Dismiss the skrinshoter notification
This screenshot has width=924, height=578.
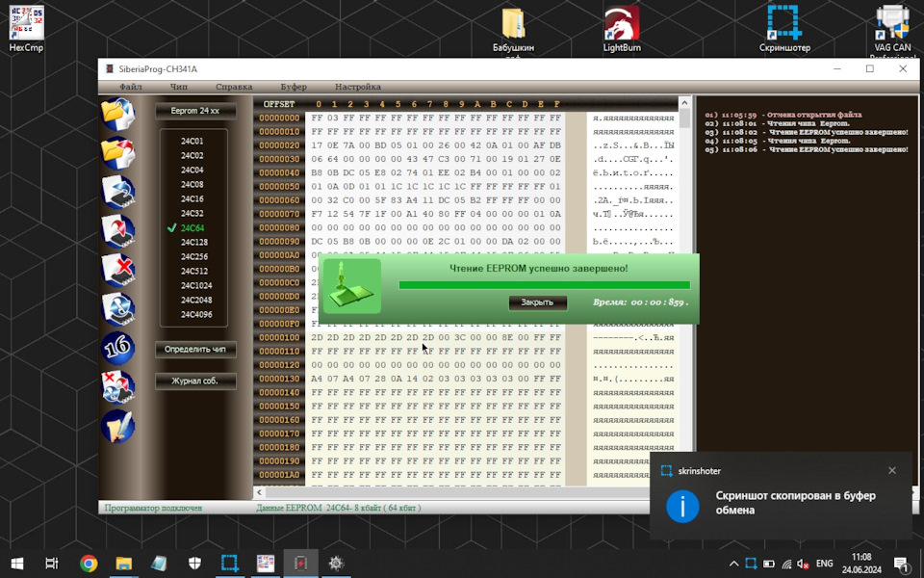(x=891, y=470)
